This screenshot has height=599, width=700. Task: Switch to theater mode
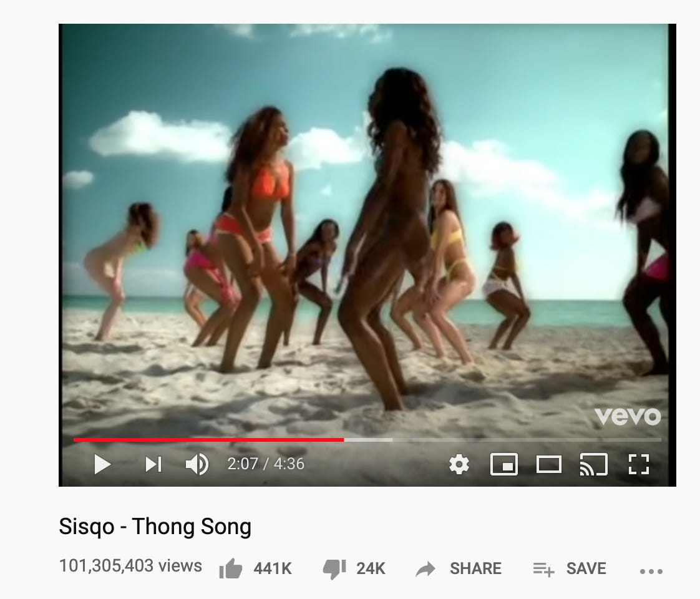(548, 464)
